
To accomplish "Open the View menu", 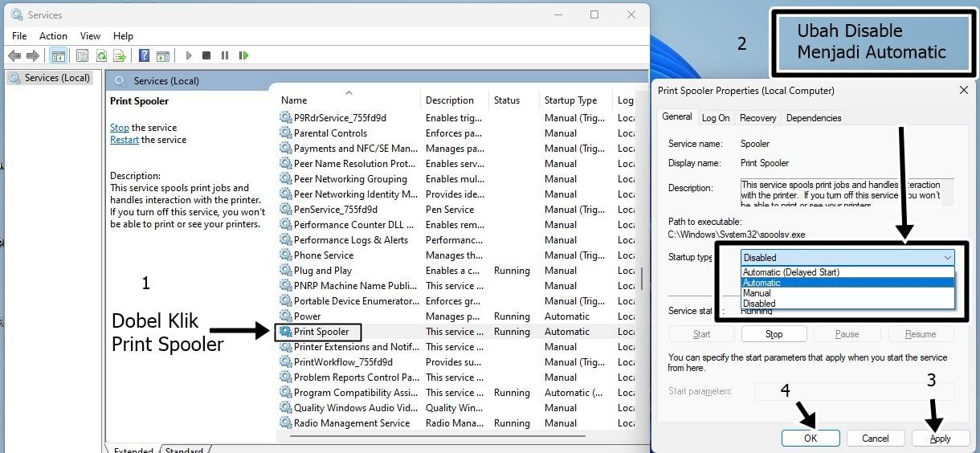I will point(90,36).
